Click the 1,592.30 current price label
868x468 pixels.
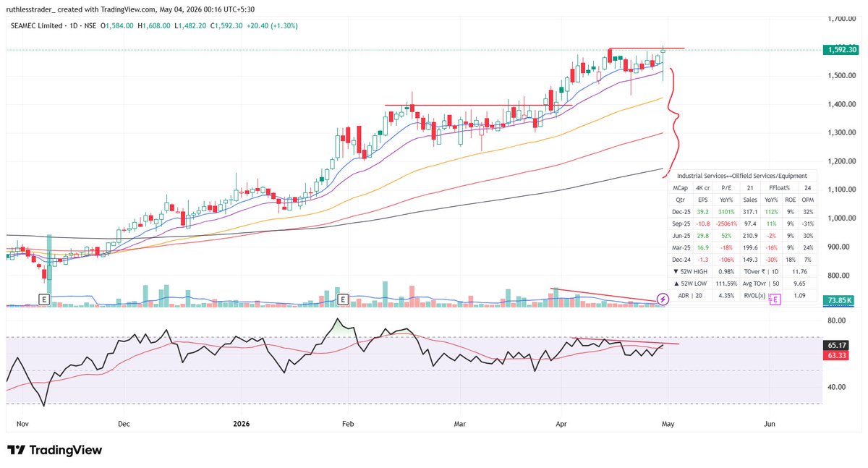840,50
